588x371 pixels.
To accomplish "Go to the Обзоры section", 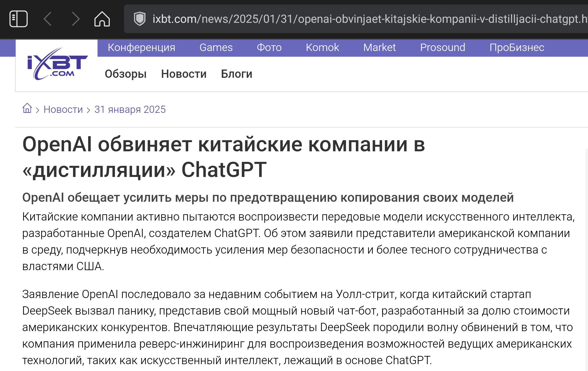I will [125, 74].
